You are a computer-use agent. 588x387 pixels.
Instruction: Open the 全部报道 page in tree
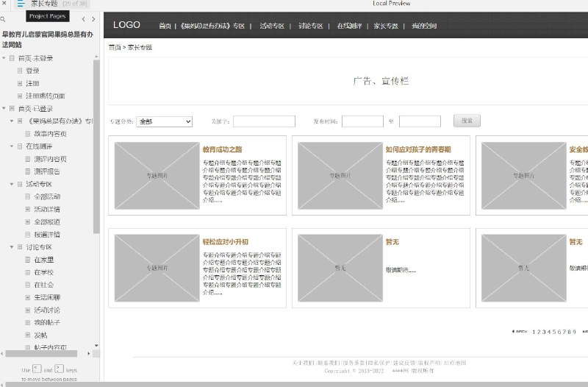(47, 222)
